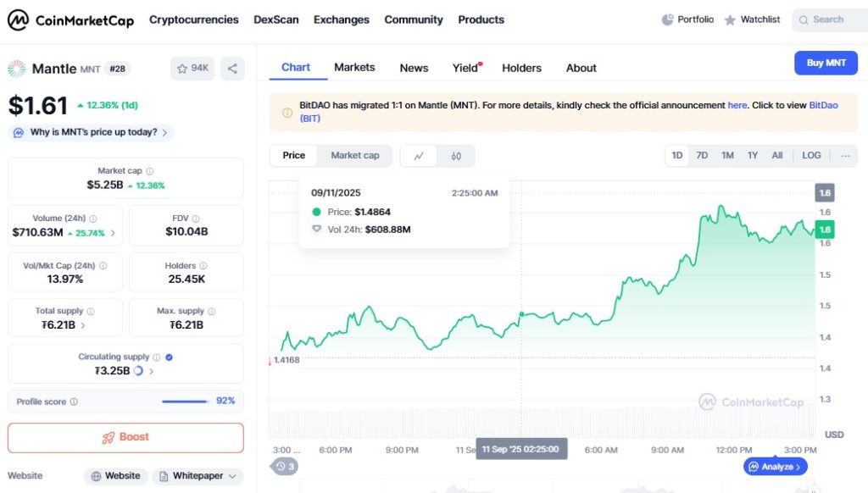Viewport: 868px width, 493px height.
Task: Expand the Circulating supply chevron
Action: click(151, 371)
